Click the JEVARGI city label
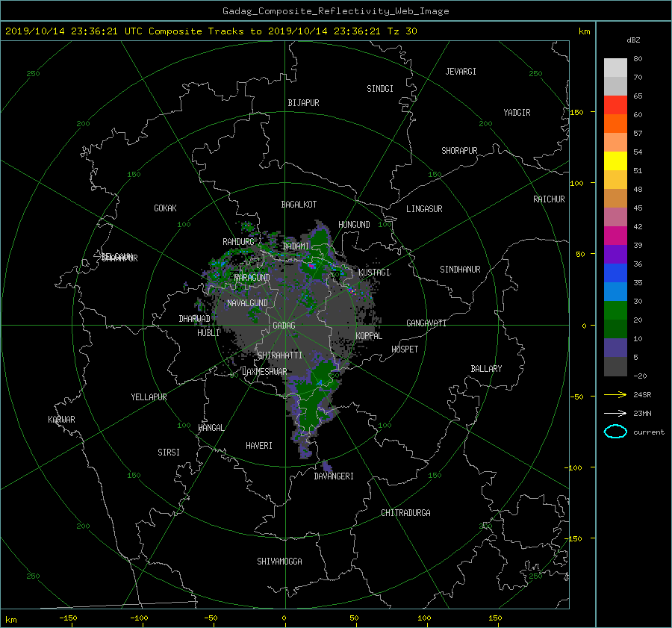672x628 pixels. click(461, 72)
